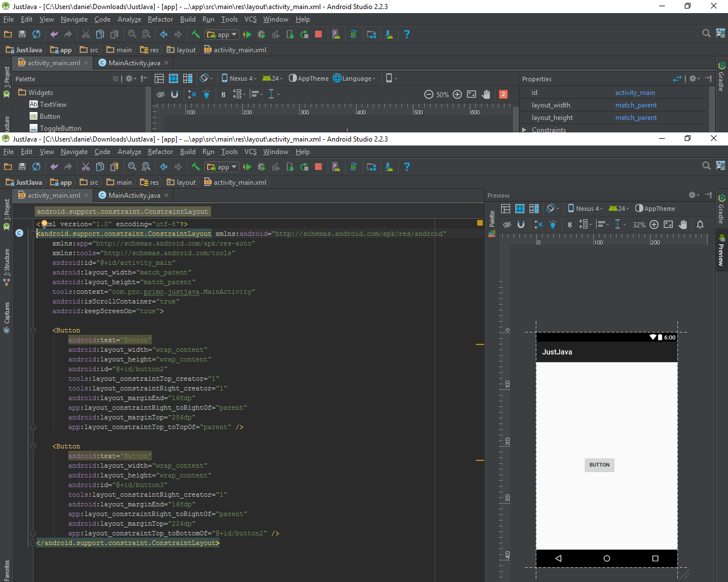Open Gradle side panel in lower window
The image size is (728, 582).
coord(722,209)
